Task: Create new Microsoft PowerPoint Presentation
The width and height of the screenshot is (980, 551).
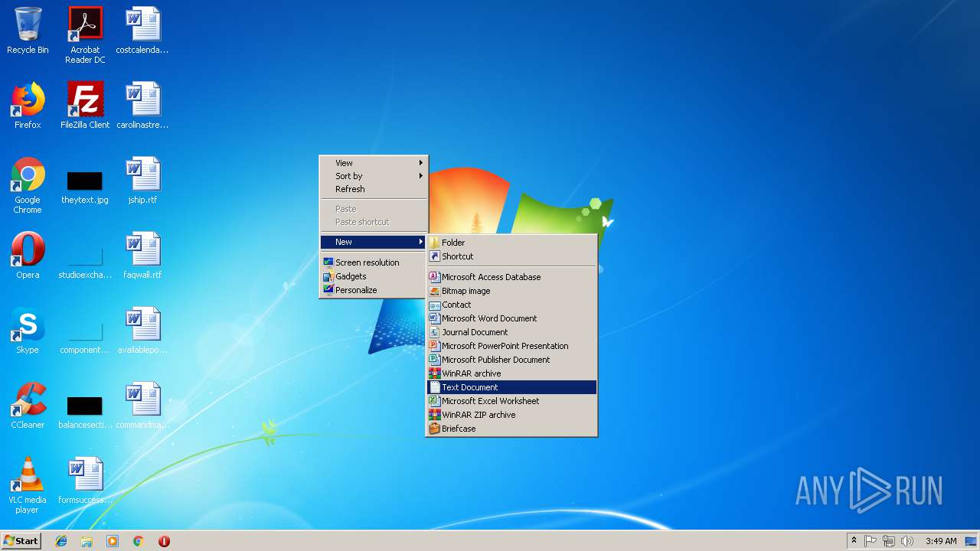Action: pos(511,346)
